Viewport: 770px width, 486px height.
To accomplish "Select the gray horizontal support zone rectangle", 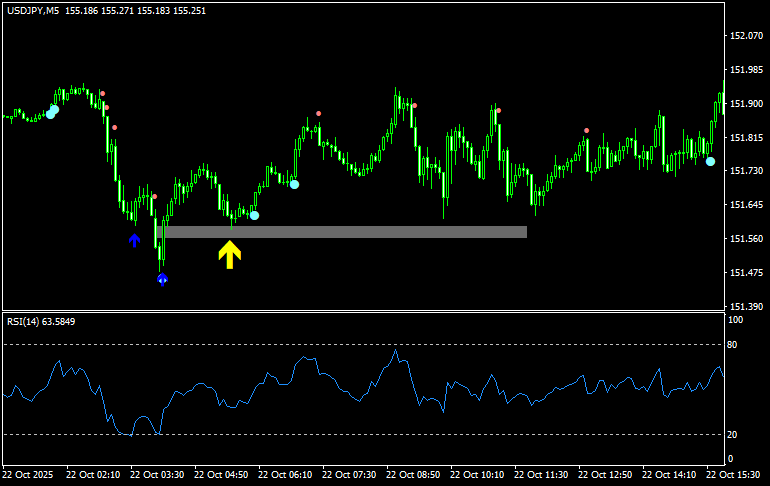I will click(x=345, y=232).
